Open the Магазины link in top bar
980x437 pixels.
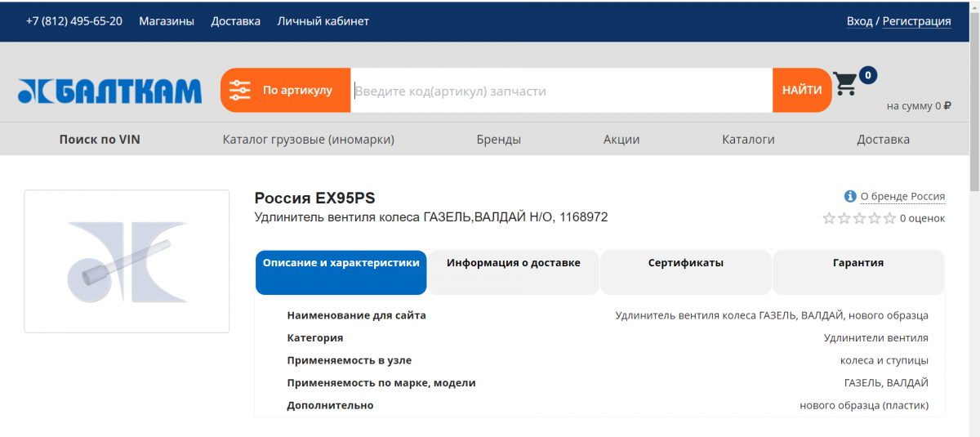point(167,21)
